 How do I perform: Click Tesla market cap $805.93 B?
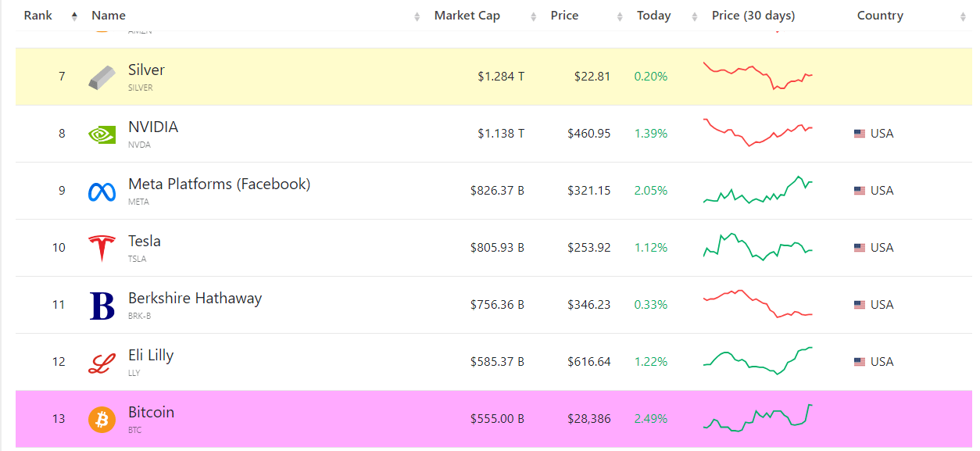497,248
